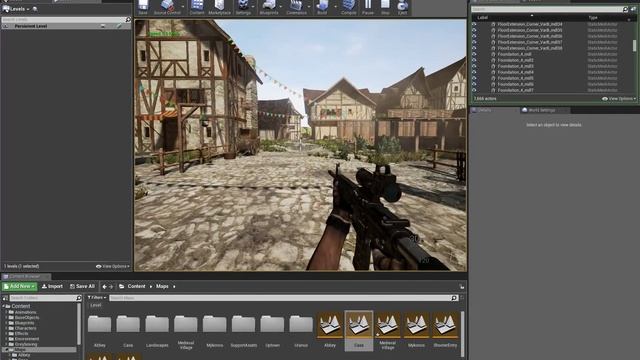Toggle eye icon for FloorExtension_Corner_YardL_mdl05
Screen dimensions: 640x360
pyautogui.click(x=474, y=30)
